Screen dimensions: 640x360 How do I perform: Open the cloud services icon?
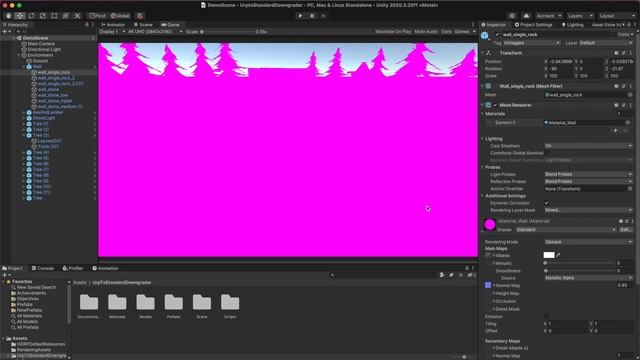526,16
